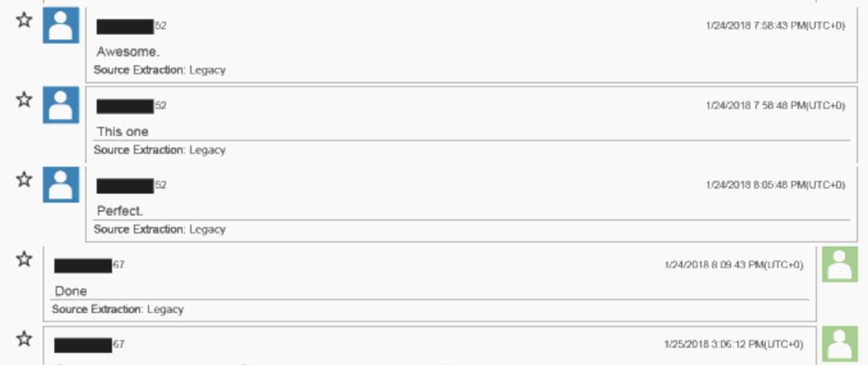Star the 1/25/2018 3:06:12 PM message
This screenshot has width=868, height=365.
point(24,338)
